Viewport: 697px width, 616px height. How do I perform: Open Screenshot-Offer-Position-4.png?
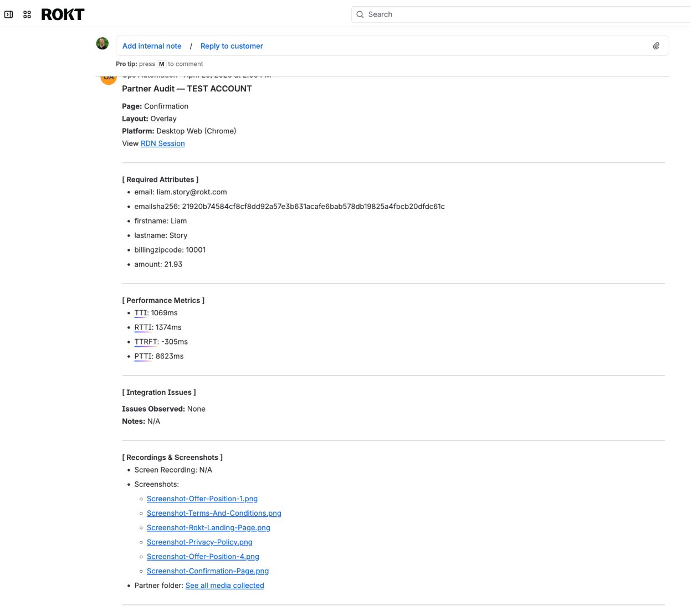(x=203, y=556)
